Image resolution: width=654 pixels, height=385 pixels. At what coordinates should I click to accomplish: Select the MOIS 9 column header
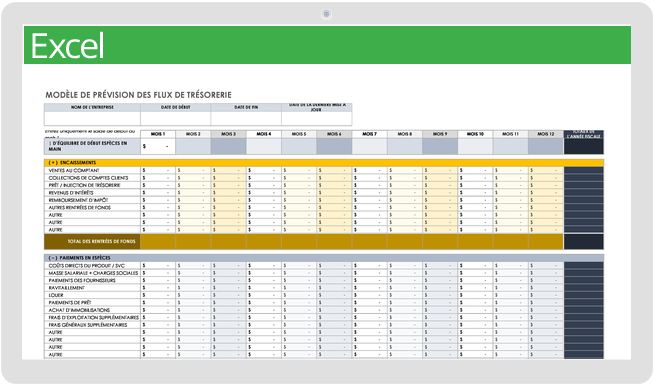(440, 134)
